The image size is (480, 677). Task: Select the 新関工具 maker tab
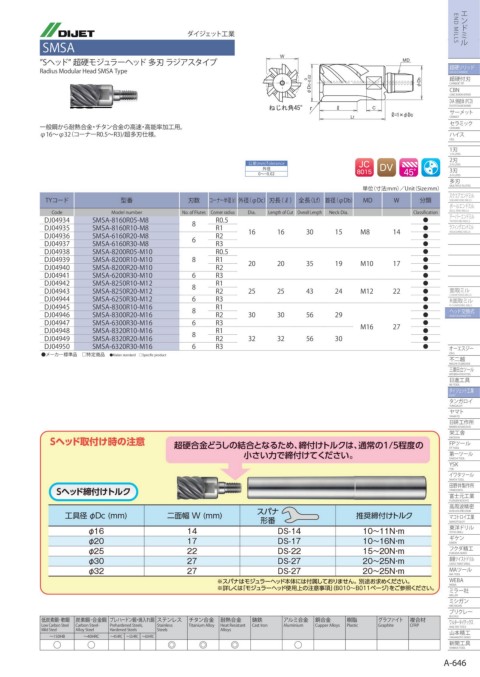[x=464, y=645]
